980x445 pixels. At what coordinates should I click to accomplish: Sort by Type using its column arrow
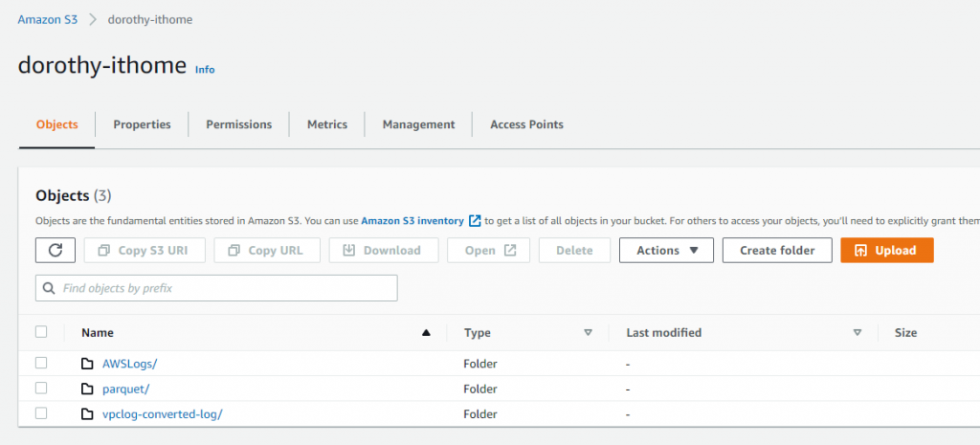pyautogui.click(x=588, y=332)
